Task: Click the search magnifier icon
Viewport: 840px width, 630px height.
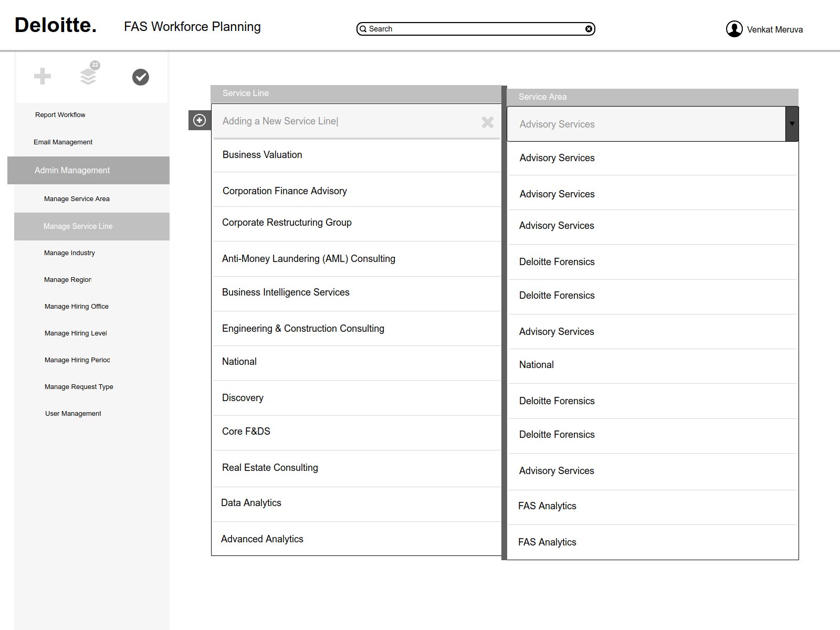Action: pyautogui.click(x=363, y=29)
